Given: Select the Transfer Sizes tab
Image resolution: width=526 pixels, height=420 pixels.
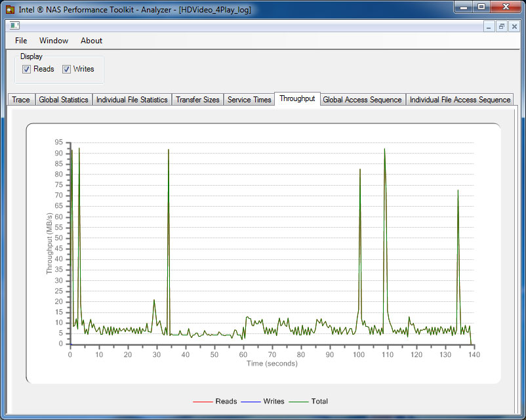Looking at the screenshot, I should point(197,100).
